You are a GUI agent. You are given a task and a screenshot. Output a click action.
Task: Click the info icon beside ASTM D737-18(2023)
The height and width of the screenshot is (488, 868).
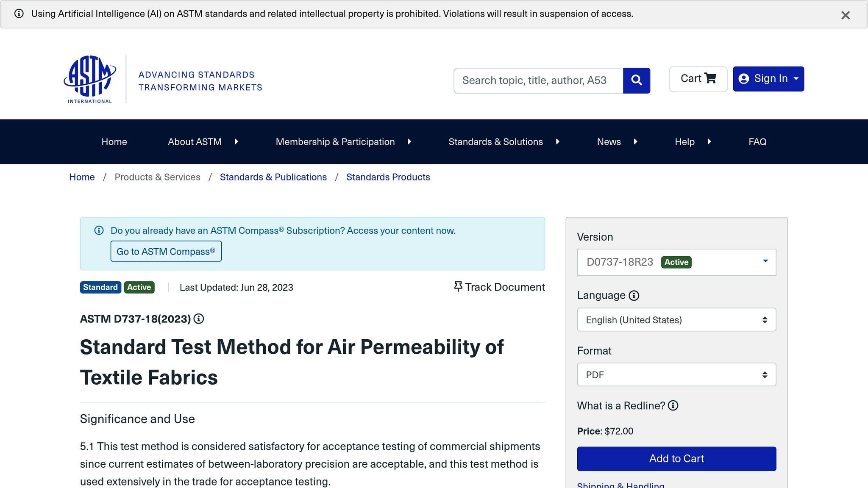[x=199, y=319]
